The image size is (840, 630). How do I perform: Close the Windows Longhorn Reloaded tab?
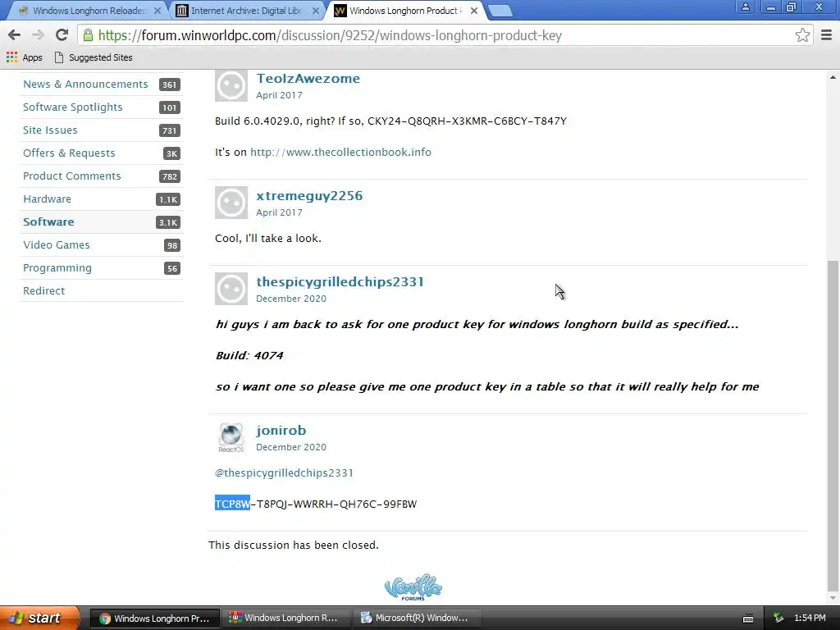point(157,11)
